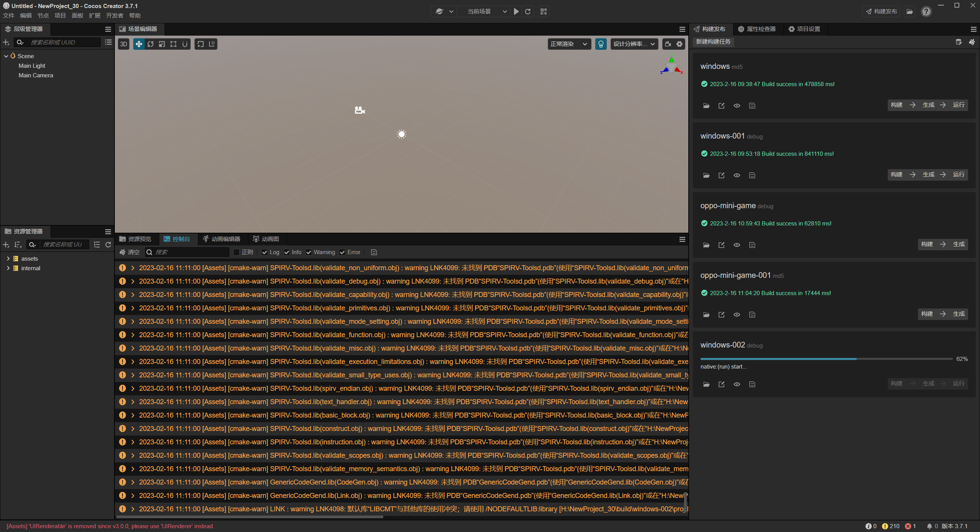The width and height of the screenshot is (980, 532).
Task: Uncheck the Error filter checkbox
Action: tap(342, 252)
